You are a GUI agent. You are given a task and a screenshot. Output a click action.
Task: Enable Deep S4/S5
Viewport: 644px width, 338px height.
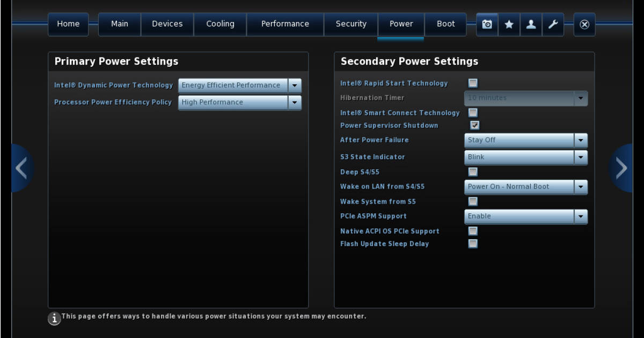pyautogui.click(x=473, y=171)
